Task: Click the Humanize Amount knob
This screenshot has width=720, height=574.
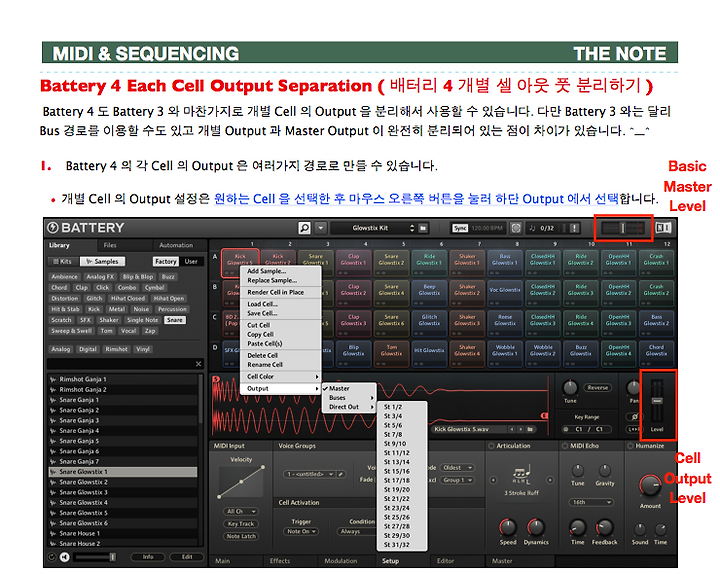Action: (x=650, y=485)
